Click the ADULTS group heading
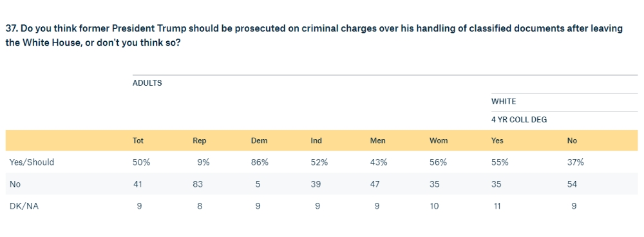The width and height of the screenshot is (644, 237). [x=147, y=83]
